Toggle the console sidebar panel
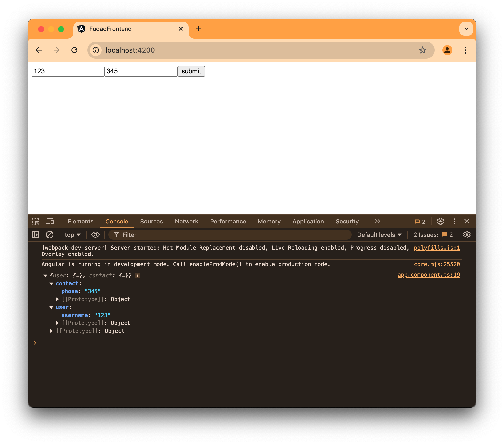The height and width of the screenshot is (444, 504). 36,235
